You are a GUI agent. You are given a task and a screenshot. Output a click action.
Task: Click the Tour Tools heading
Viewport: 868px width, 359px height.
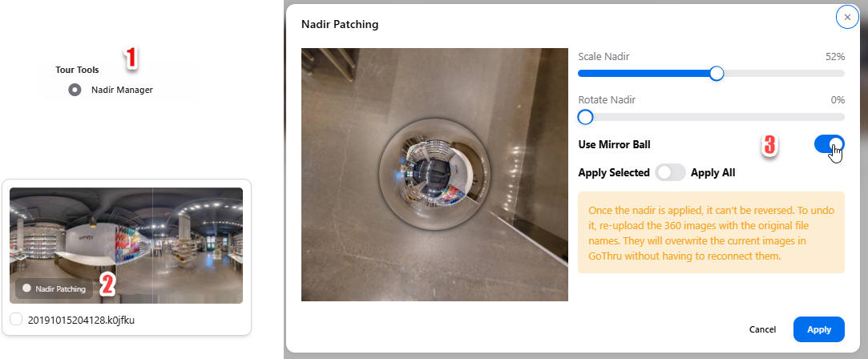click(77, 70)
